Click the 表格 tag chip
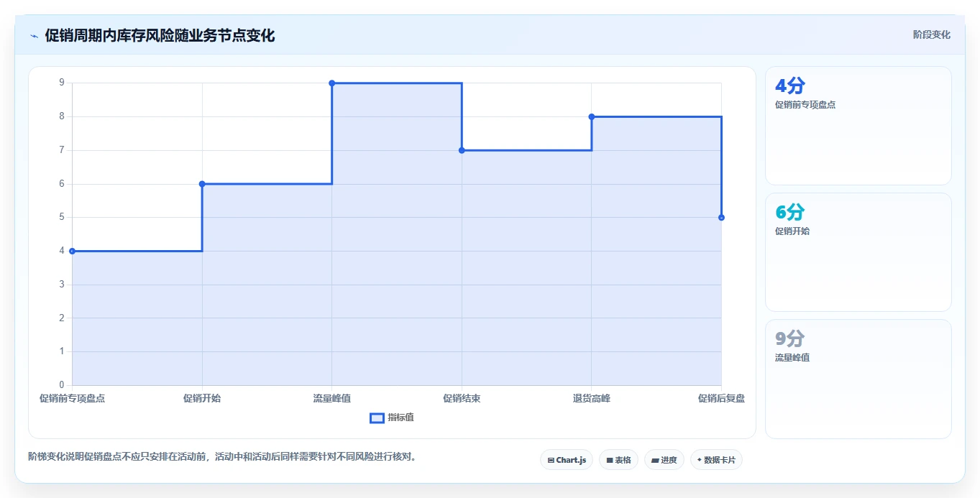This screenshot has height=498, width=980. pos(618,460)
